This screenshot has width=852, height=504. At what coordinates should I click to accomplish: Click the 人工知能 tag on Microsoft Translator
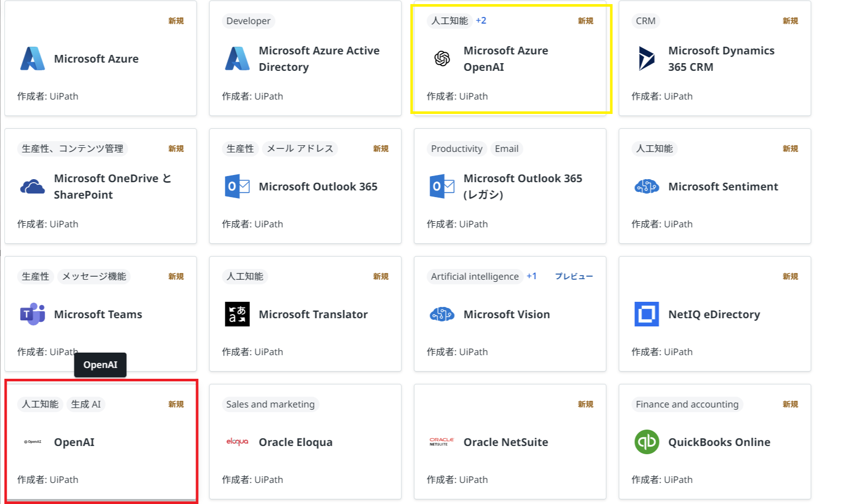point(245,276)
